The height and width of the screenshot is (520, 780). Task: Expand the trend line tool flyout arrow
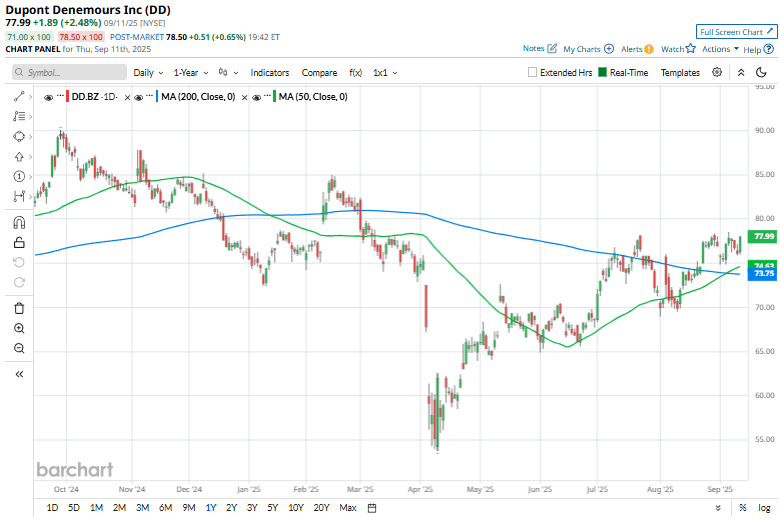30,97
